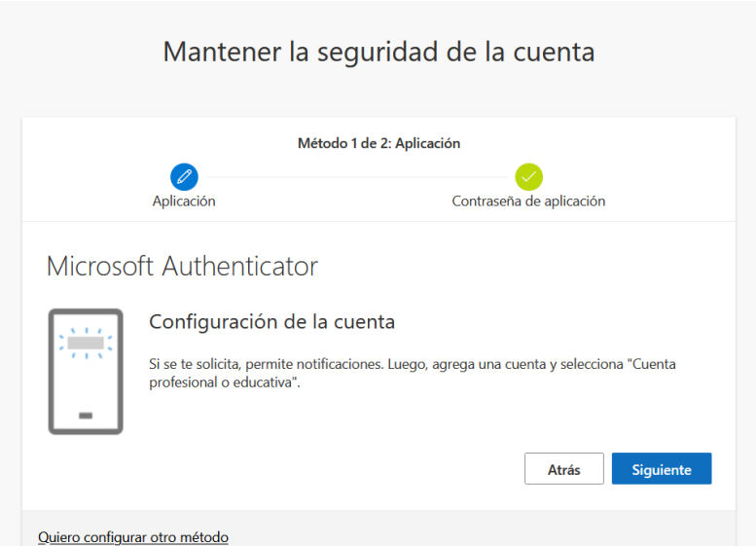Select the Contraseña de aplicación step label
The height and width of the screenshot is (546, 756).
point(528,201)
